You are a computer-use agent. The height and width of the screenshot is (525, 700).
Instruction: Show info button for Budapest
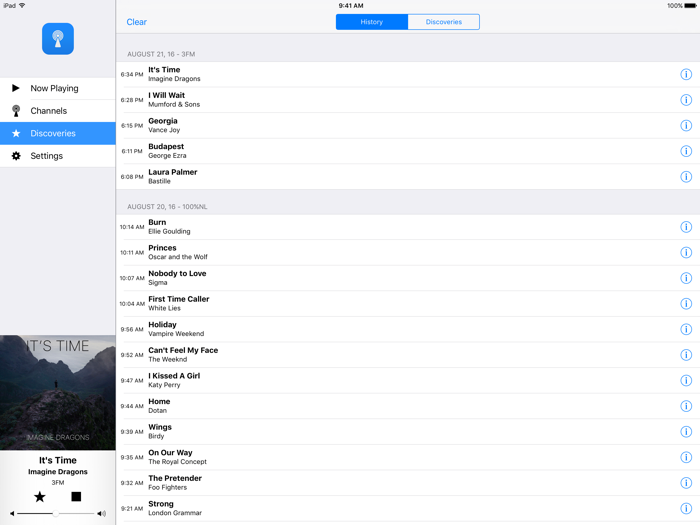coord(686,151)
